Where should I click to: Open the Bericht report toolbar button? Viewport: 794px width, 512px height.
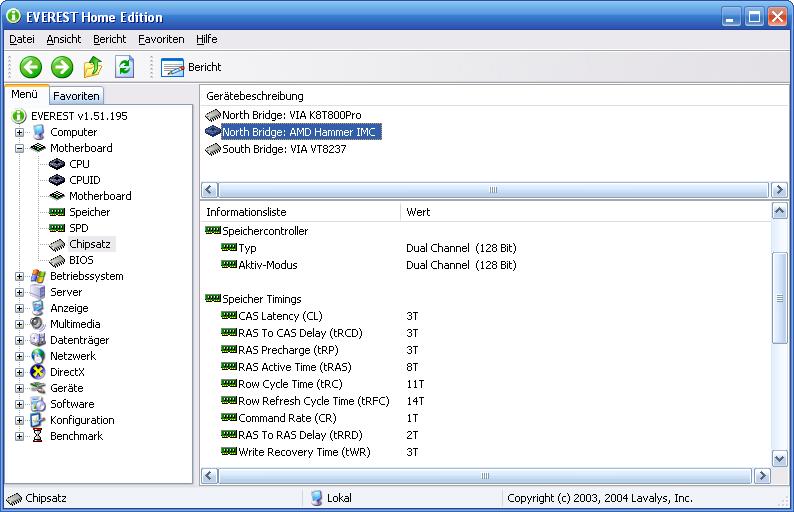pyautogui.click(x=191, y=67)
